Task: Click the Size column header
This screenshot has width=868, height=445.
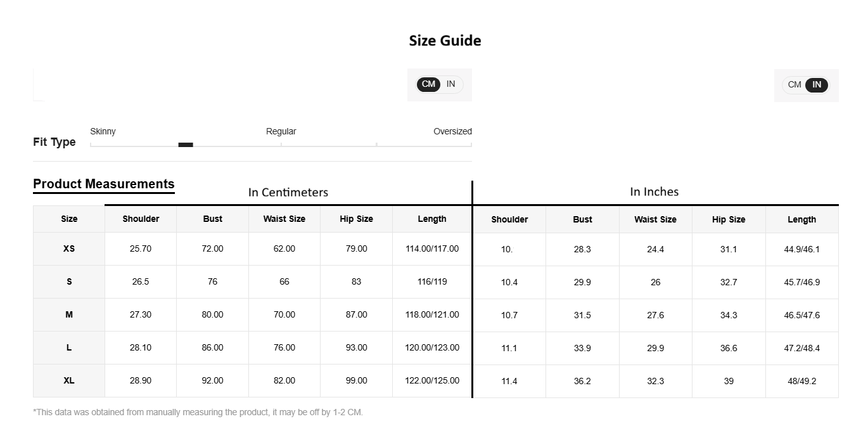Action: (x=69, y=219)
